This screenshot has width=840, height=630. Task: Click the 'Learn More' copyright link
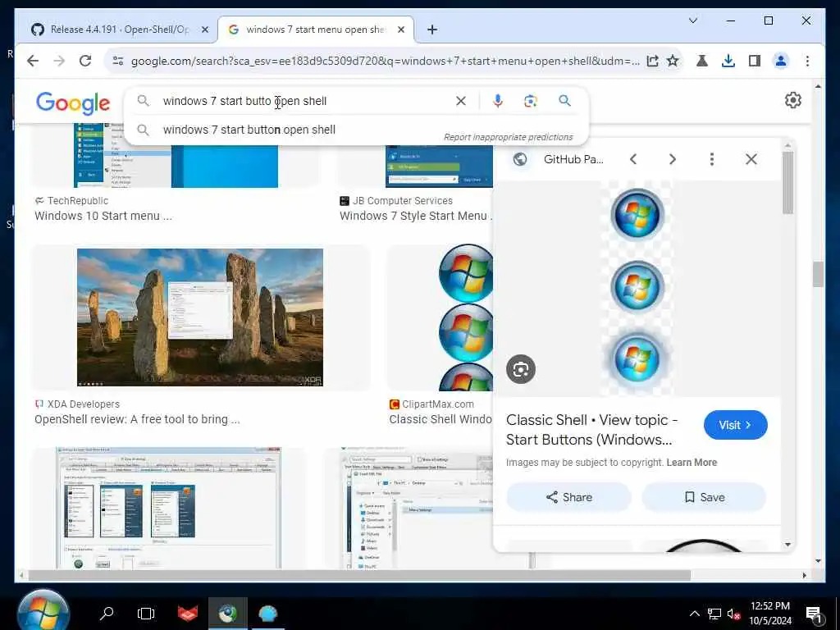pos(692,463)
